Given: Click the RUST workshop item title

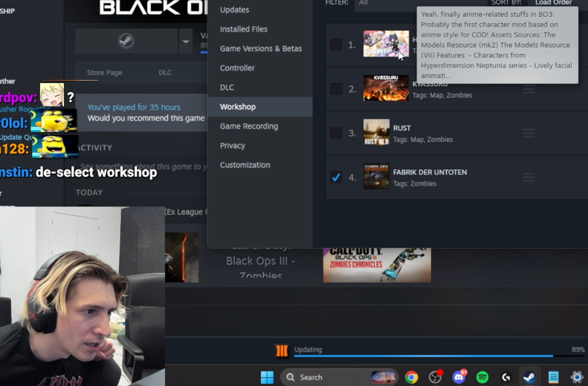Looking at the screenshot, I should [402, 128].
